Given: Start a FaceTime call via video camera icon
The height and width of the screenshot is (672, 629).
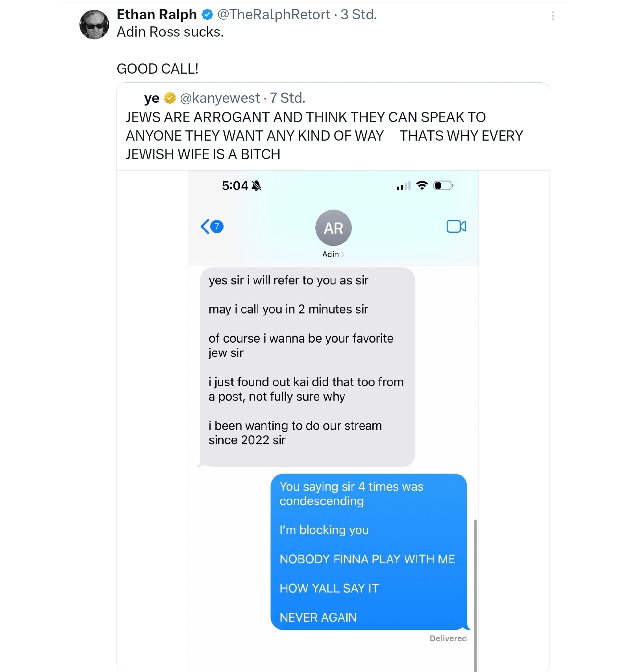Looking at the screenshot, I should point(456,226).
